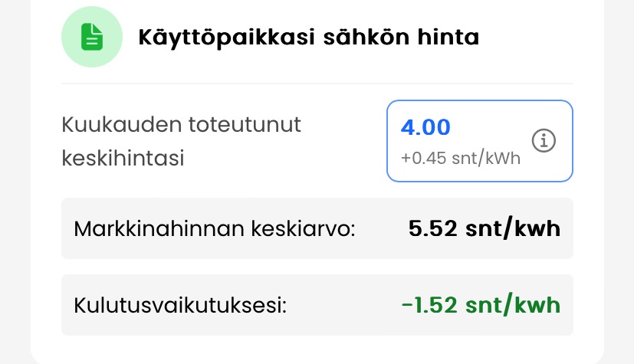Click the green document icon
634x364 pixels.
pyautogui.click(x=92, y=38)
